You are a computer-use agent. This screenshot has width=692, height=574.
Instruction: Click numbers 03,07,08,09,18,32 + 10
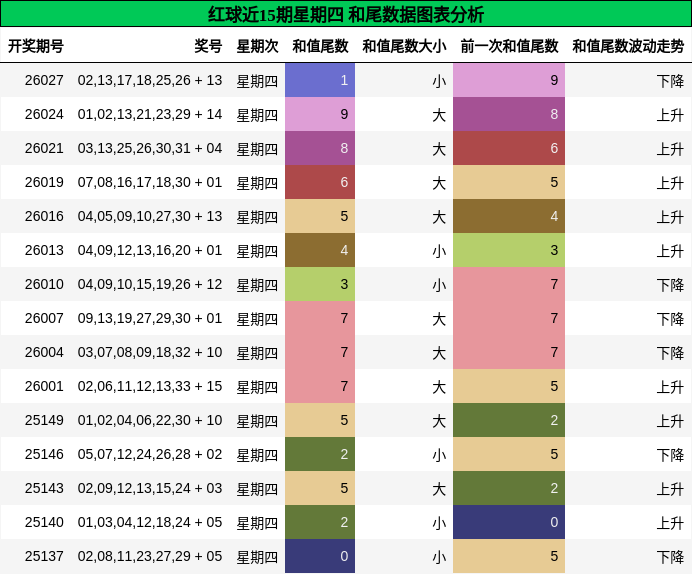pyautogui.click(x=150, y=352)
